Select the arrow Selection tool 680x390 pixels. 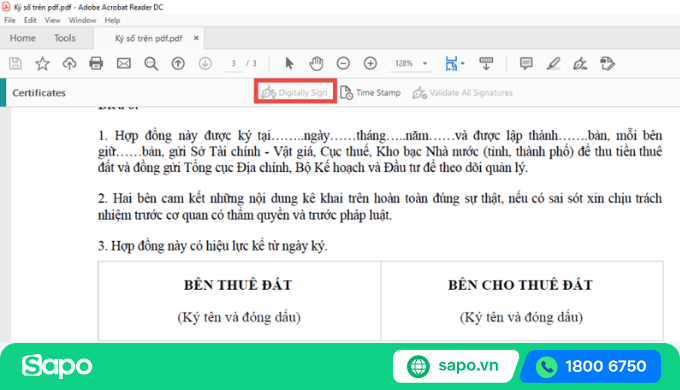tap(289, 64)
